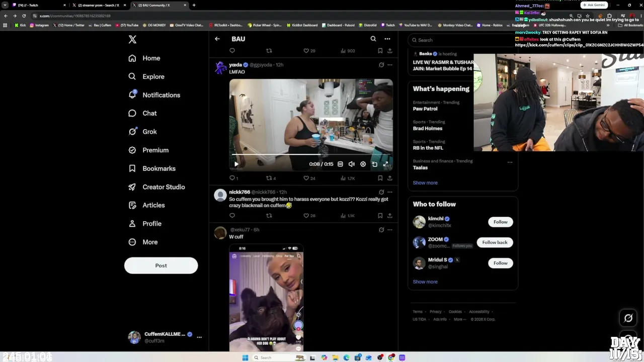This screenshot has height=362, width=644.
Task: Launch Grok from the sidebar
Action: click(x=142, y=132)
